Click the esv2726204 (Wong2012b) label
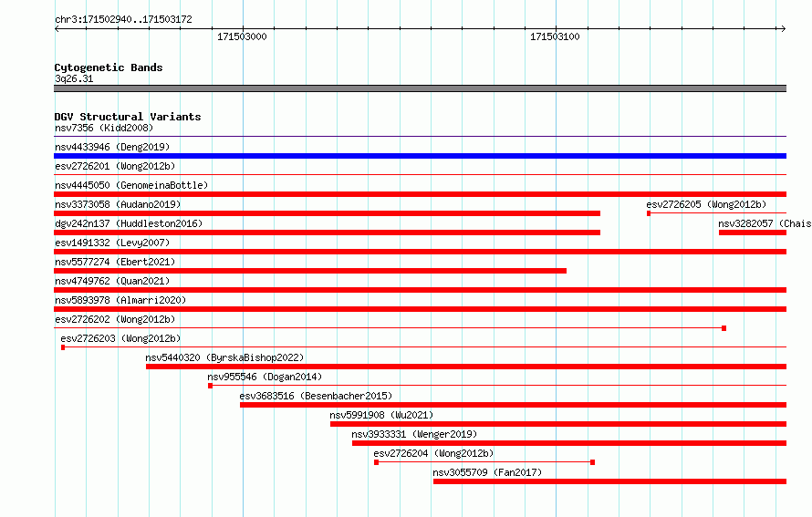 [x=433, y=453]
